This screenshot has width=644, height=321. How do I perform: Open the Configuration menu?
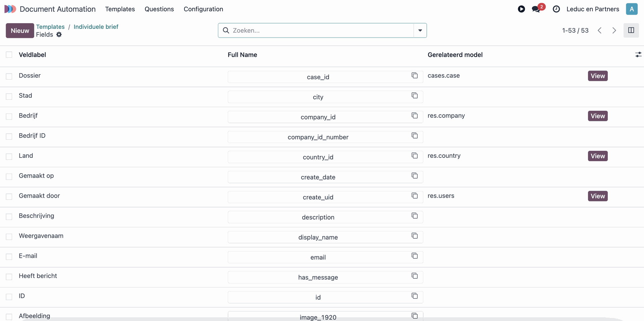point(203,9)
